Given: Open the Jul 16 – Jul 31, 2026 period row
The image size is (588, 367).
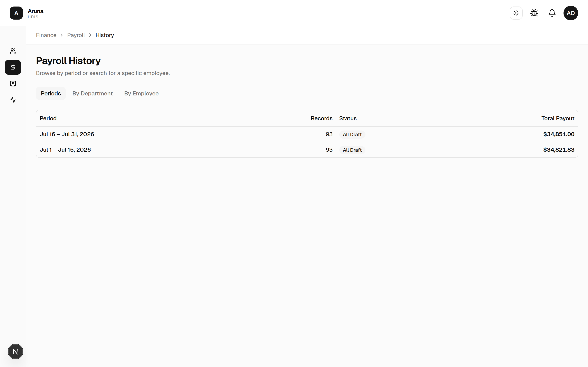Looking at the screenshot, I should point(307,134).
